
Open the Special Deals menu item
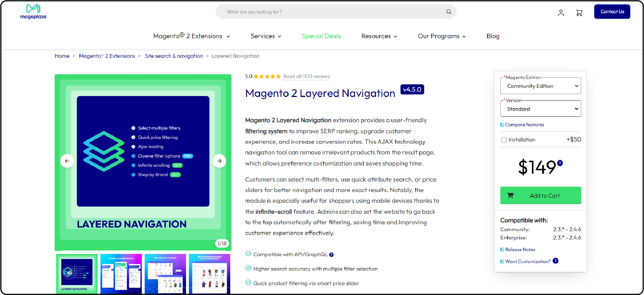pos(321,36)
